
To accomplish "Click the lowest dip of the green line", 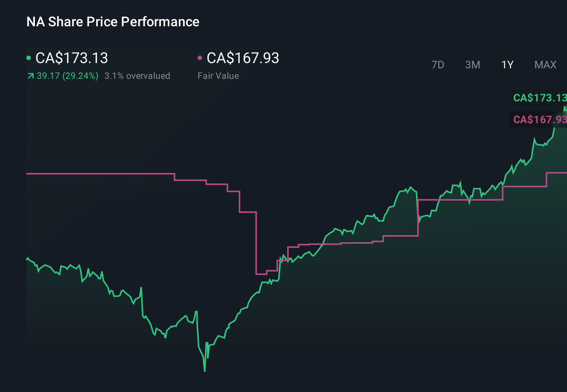I will [205, 371].
